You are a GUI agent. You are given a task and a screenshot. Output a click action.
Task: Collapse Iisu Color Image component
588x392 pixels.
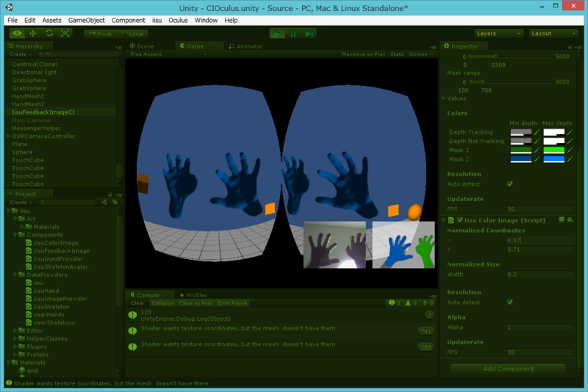[x=444, y=220]
